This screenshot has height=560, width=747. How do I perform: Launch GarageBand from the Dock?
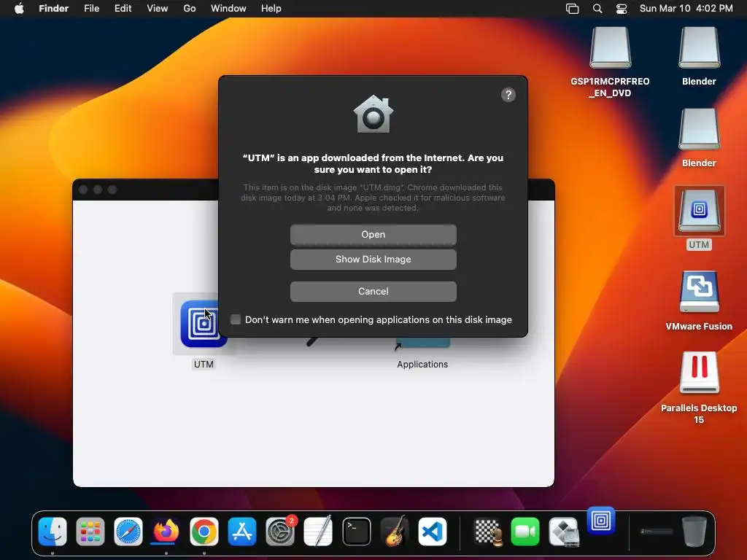point(395,532)
